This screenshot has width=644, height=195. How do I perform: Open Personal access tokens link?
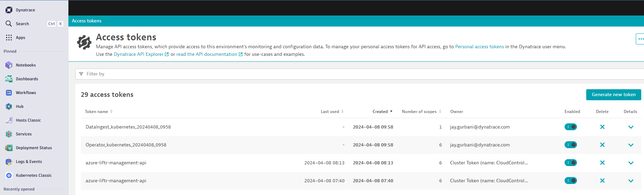[479, 47]
